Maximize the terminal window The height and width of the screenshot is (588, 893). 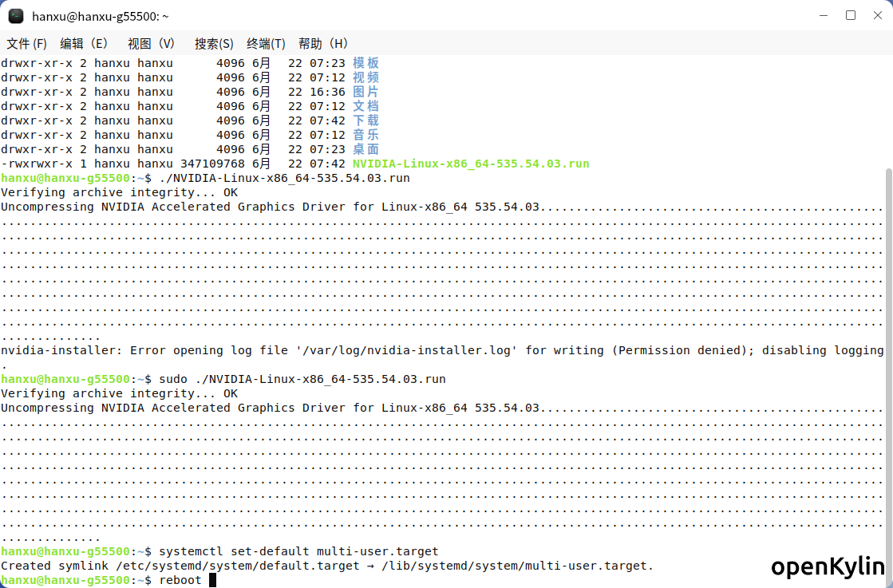click(x=851, y=15)
